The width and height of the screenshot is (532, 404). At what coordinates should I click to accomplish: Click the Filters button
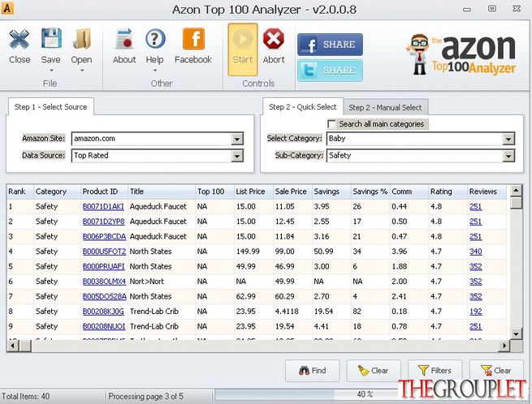(435, 371)
